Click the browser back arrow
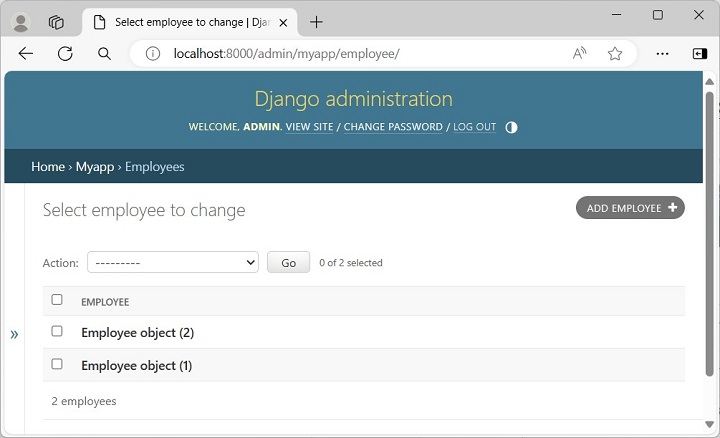This screenshot has width=720, height=438. pyautogui.click(x=26, y=54)
